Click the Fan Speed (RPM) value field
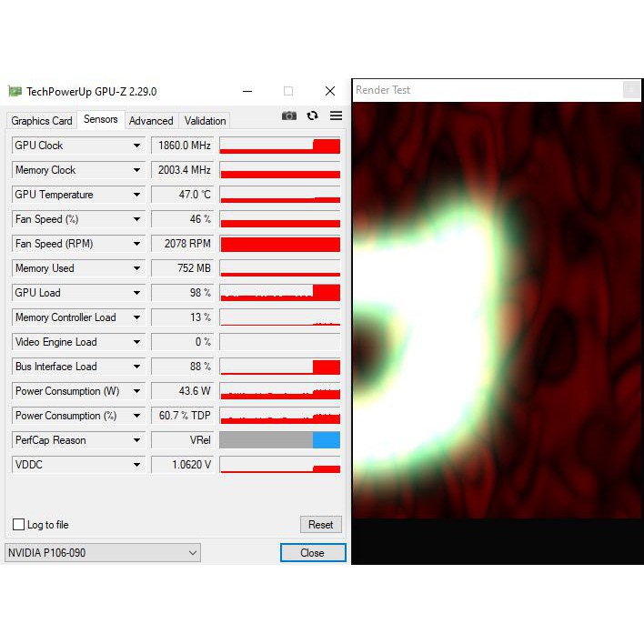 pyautogui.click(x=182, y=244)
